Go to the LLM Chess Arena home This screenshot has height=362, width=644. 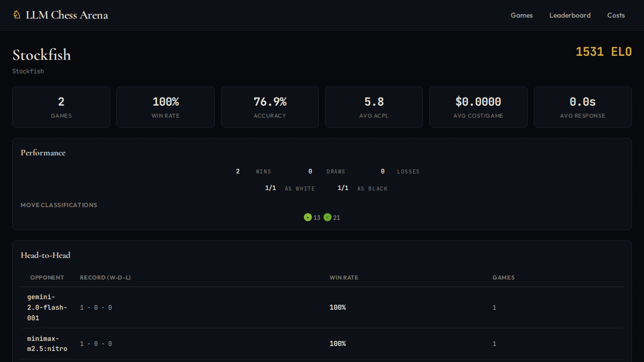tap(60, 15)
